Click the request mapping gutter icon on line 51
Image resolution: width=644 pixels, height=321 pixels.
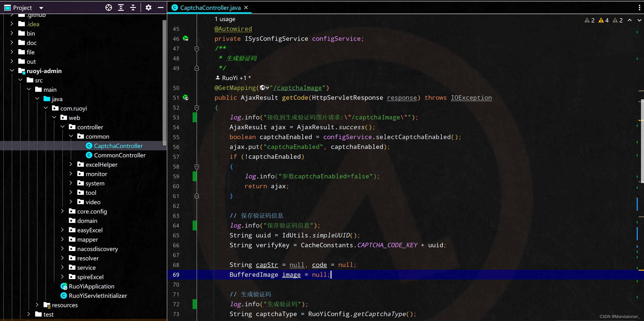point(186,98)
